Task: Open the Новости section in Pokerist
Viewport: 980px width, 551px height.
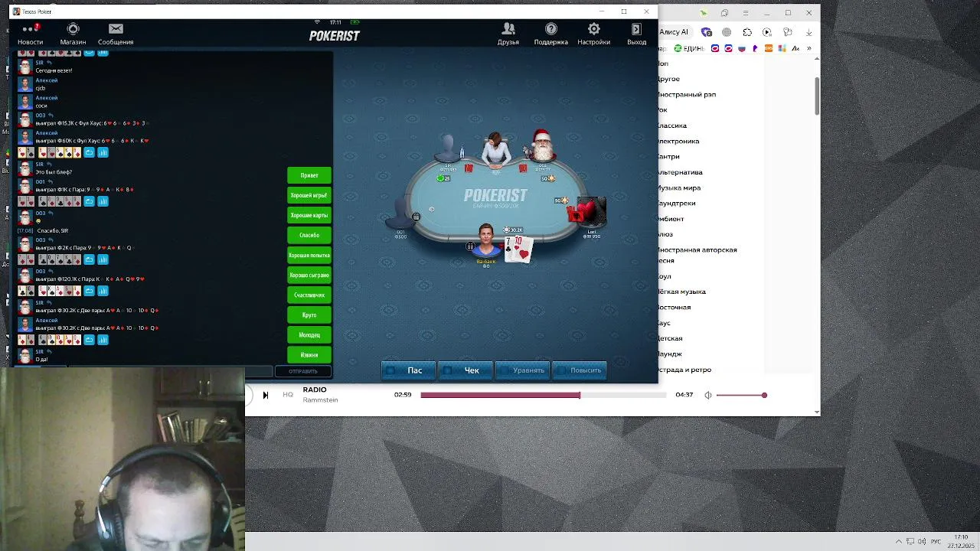Action: coord(31,34)
